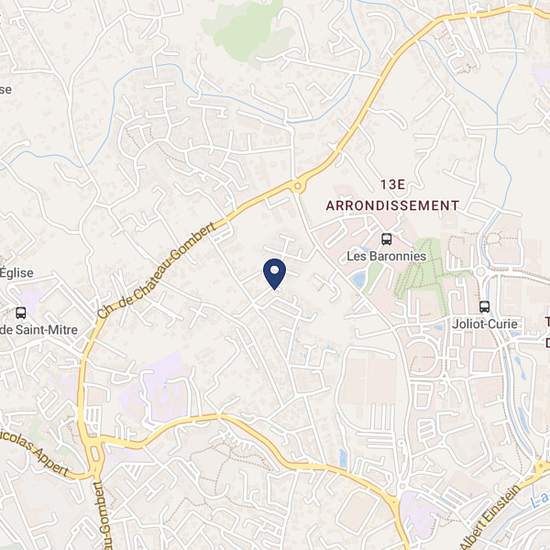Viewport: 550px width, 550px height.
Task: Click the Ch. de Château-Gombert road label
Action: point(157,270)
